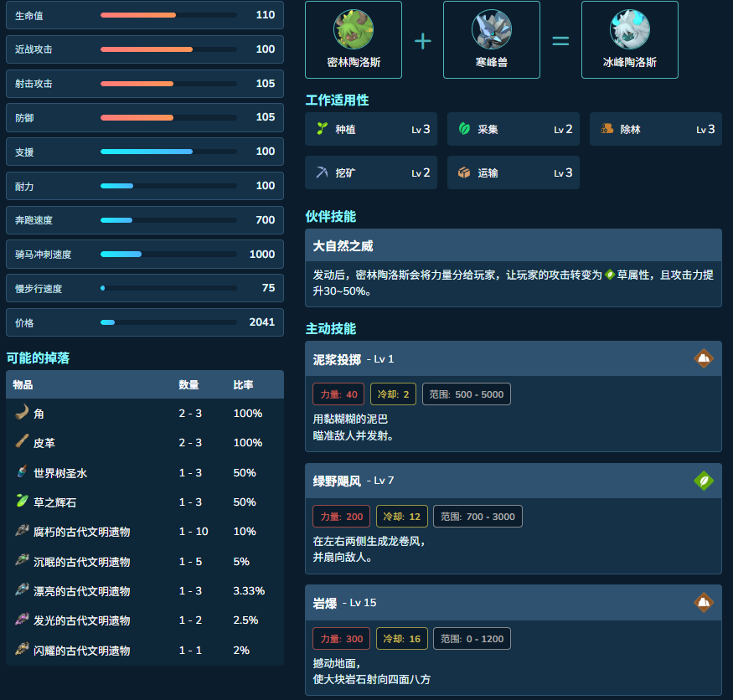Click the 草之辉石 item icon
The image size is (733, 700).
(22, 501)
